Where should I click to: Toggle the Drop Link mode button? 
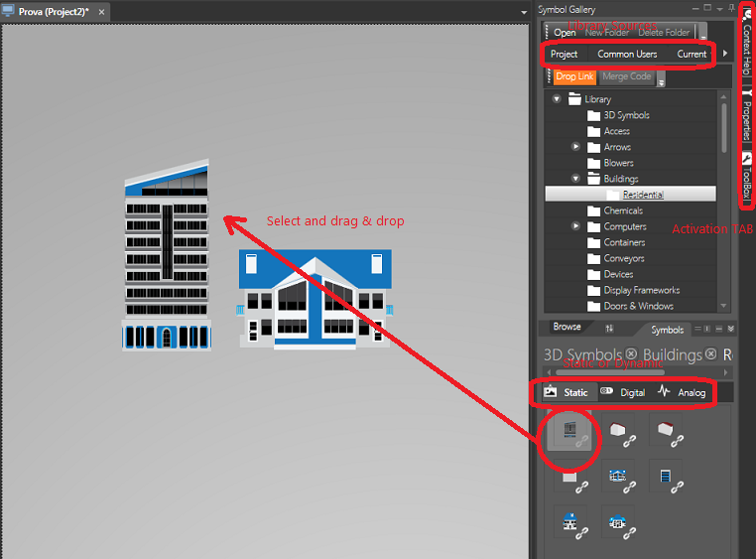coord(574,76)
